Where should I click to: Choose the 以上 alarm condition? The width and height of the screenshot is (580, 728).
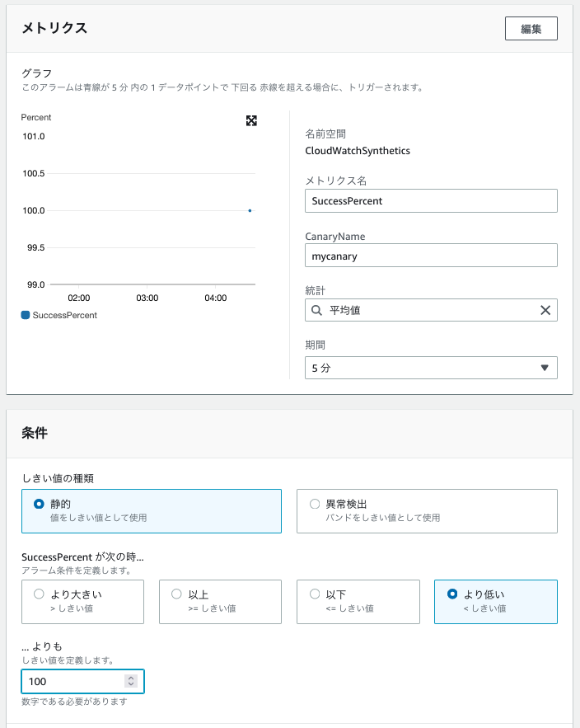[176, 594]
